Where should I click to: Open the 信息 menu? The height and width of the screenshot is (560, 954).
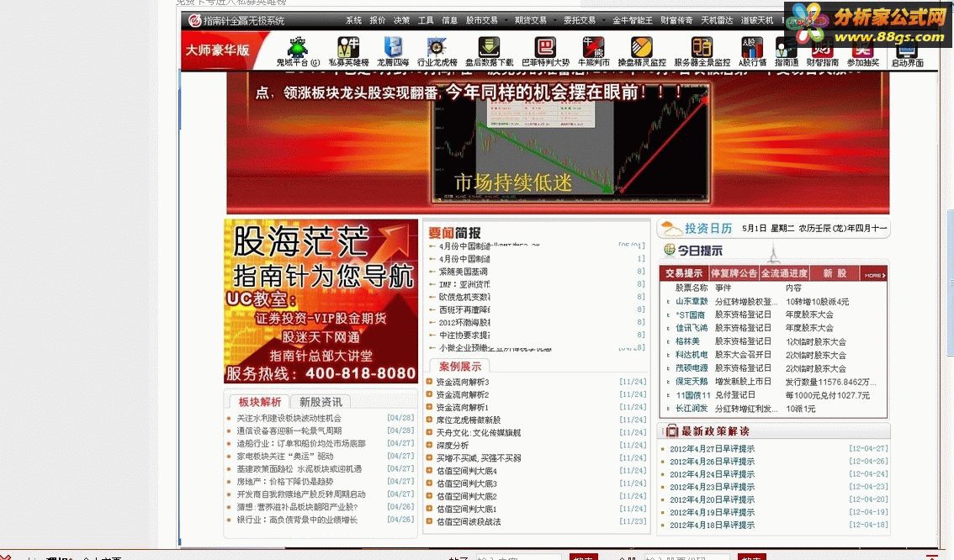449,20
